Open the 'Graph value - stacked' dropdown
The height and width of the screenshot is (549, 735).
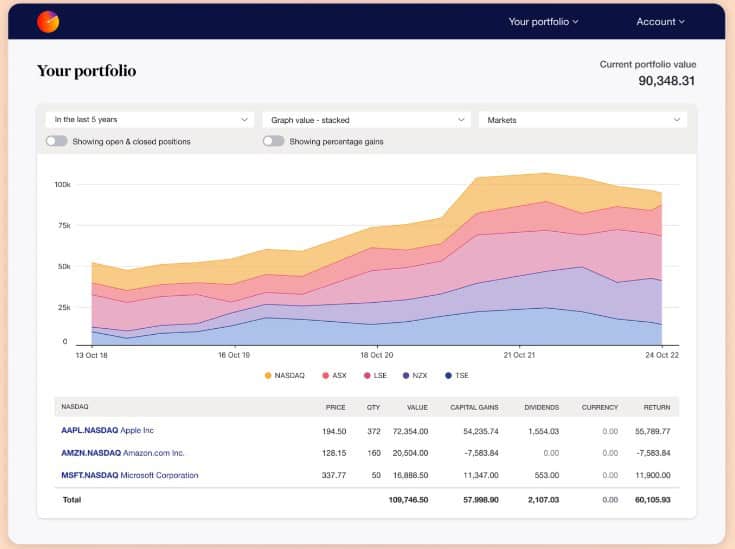367,120
